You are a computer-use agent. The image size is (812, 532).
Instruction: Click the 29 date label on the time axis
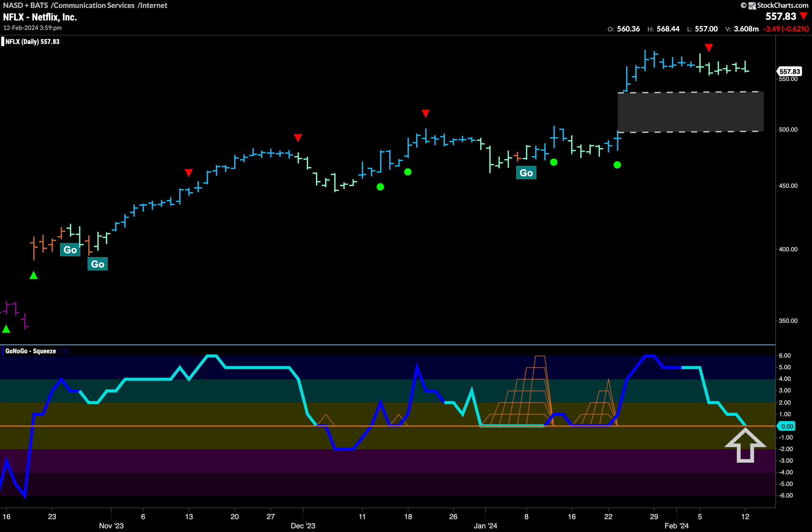click(x=654, y=517)
